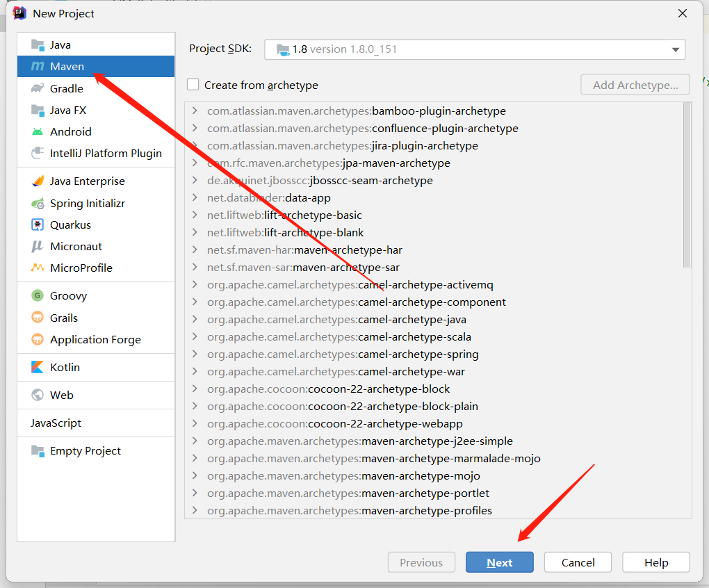Click the Cancel button
This screenshot has width=709, height=588.
click(578, 562)
